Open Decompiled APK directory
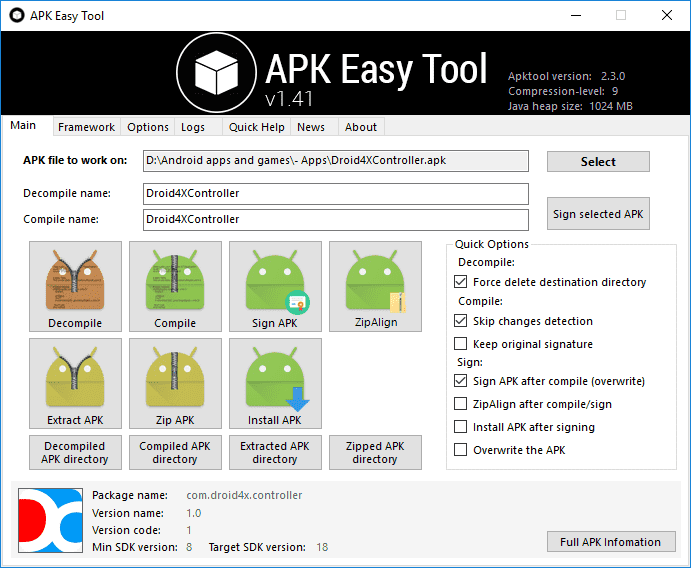691x568 pixels. (75, 453)
